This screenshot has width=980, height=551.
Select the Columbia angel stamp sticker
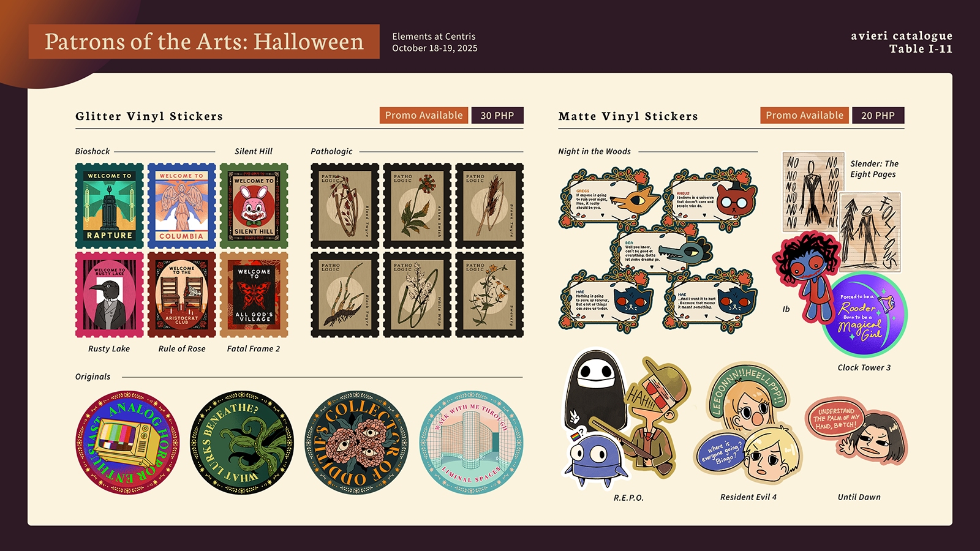coord(181,206)
